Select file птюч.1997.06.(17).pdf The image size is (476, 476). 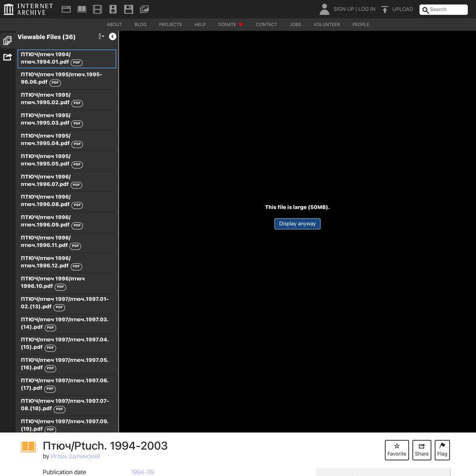pyautogui.click(x=67, y=385)
